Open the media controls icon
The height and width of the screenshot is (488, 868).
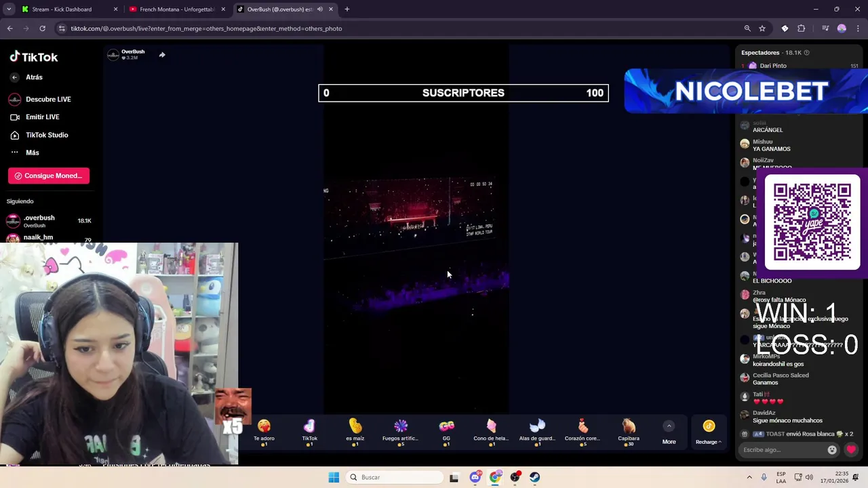click(x=825, y=28)
